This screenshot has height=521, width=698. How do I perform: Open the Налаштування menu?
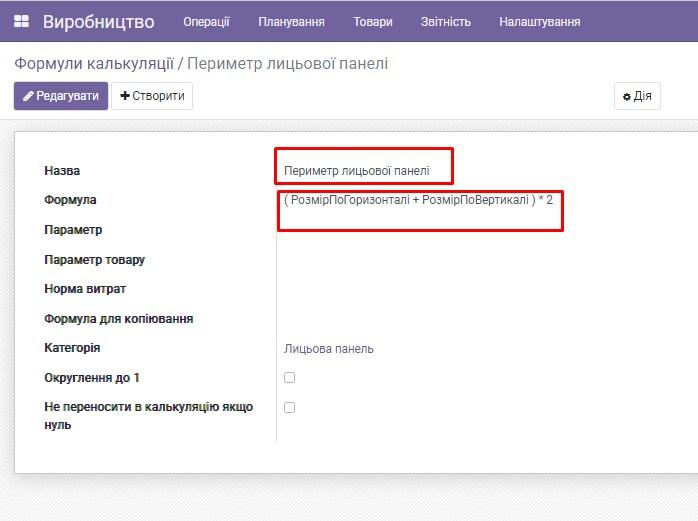[x=540, y=22]
